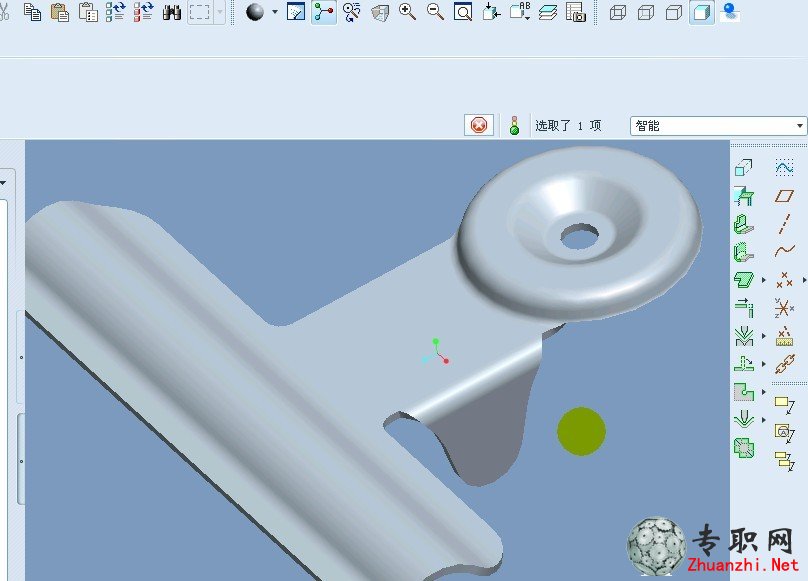
Task: Select the dashed selection box tool
Action: click(200, 12)
